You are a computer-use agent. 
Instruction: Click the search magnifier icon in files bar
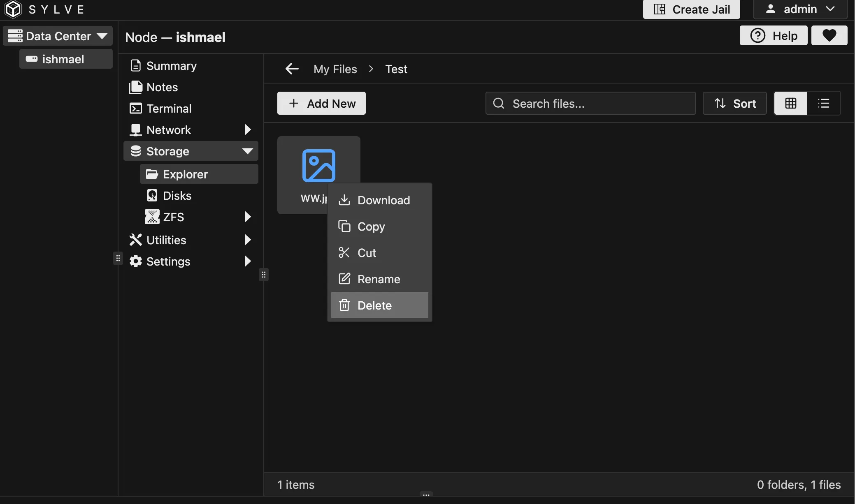[x=498, y=103]
